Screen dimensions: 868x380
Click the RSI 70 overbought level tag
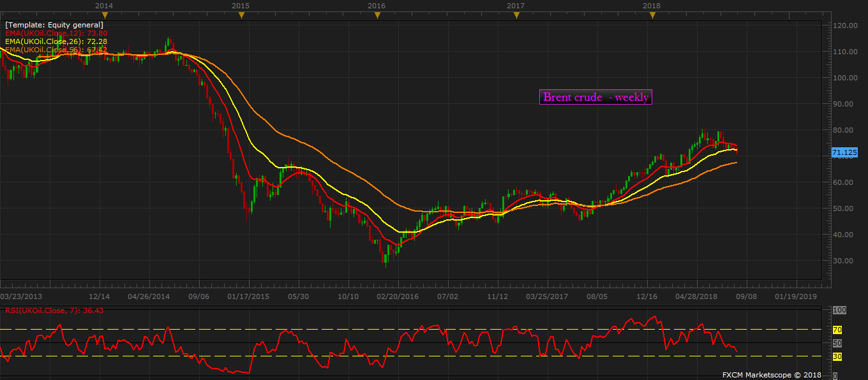(837, 330)
